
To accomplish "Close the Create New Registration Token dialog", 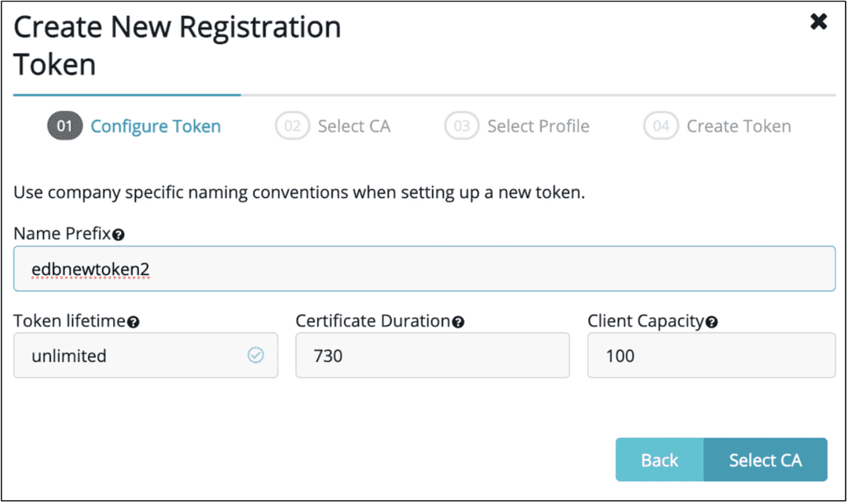I will click(819, 22).
